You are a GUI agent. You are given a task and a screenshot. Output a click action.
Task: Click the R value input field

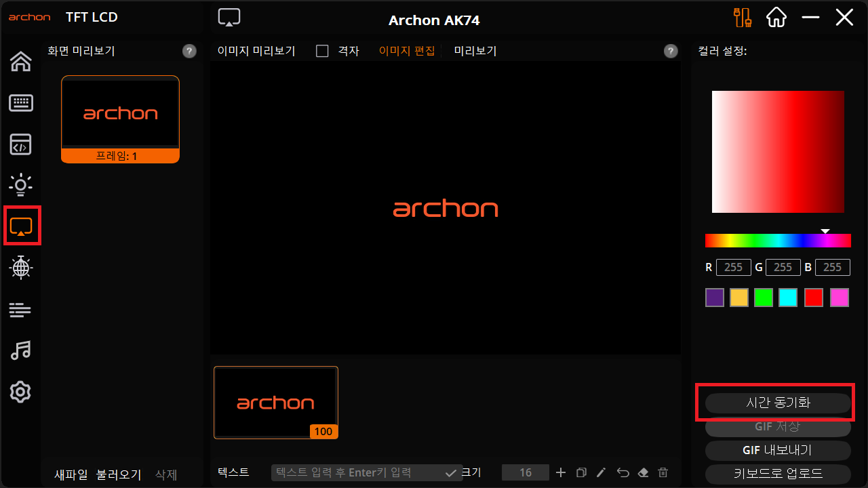point(733,267)
